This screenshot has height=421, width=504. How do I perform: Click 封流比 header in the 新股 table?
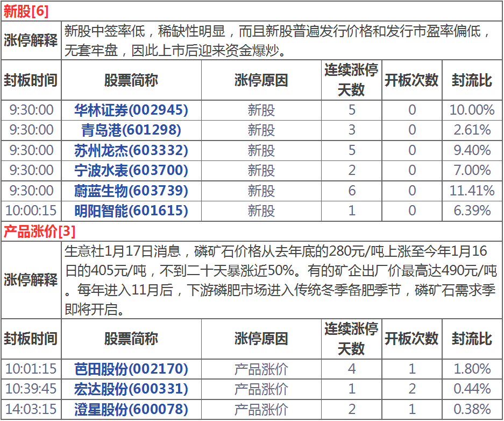(x=472, y=80)
